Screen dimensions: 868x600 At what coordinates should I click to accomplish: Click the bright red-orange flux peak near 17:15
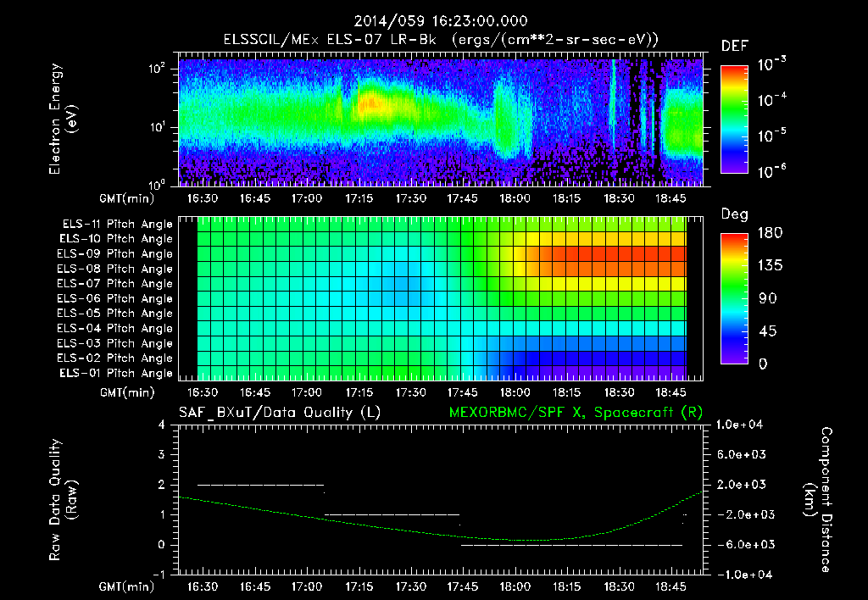[x=370, y=103]
